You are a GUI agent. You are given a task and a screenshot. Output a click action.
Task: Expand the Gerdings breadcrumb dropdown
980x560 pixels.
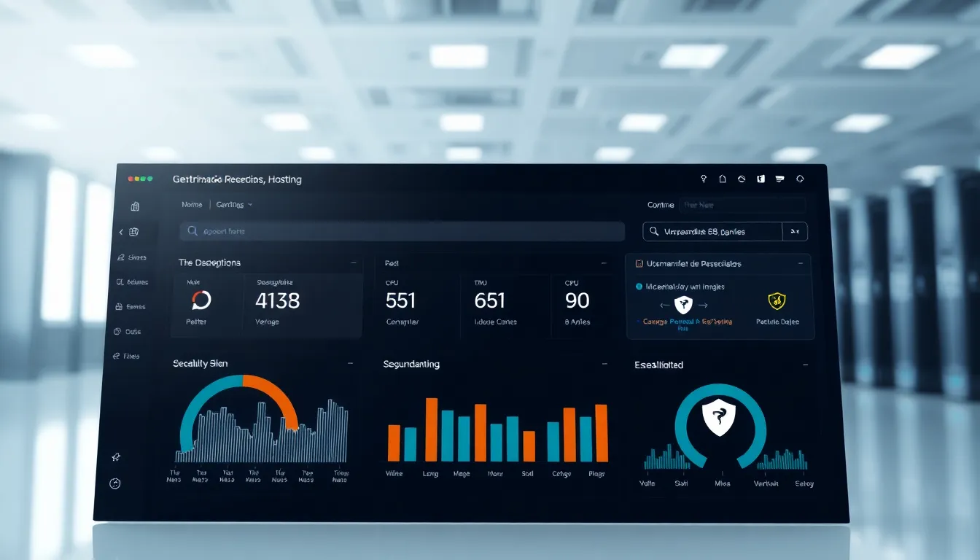[233, 205]
